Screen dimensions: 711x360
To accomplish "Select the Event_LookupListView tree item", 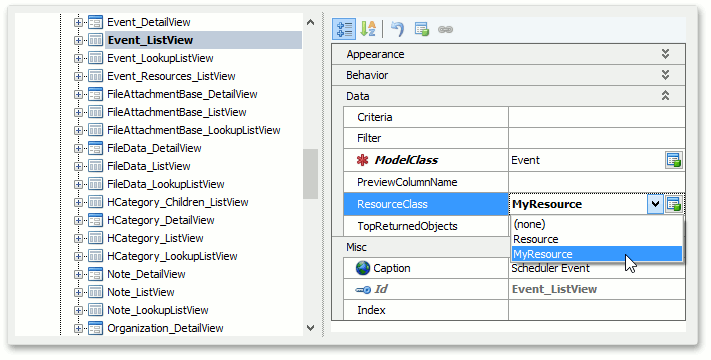I will pos(160,58).
